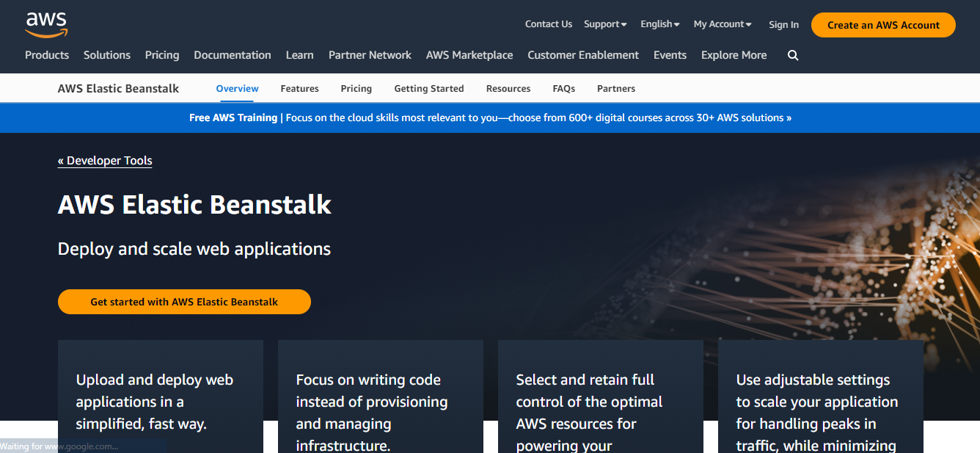Expand the My Account dropdown
The width and height of the screenshot is (980, 453).
click(722, 23)
